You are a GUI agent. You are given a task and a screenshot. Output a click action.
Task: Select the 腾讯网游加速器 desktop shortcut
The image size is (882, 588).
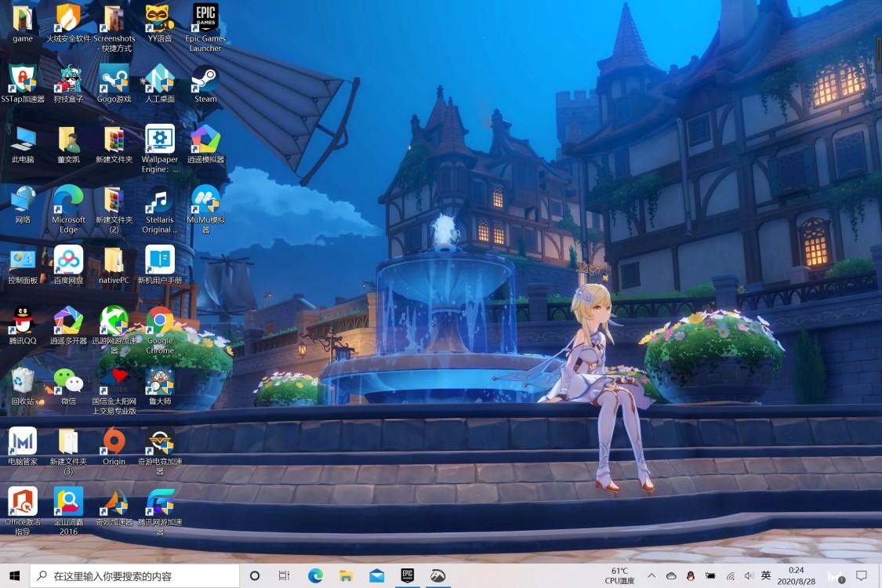click(160, 511)
